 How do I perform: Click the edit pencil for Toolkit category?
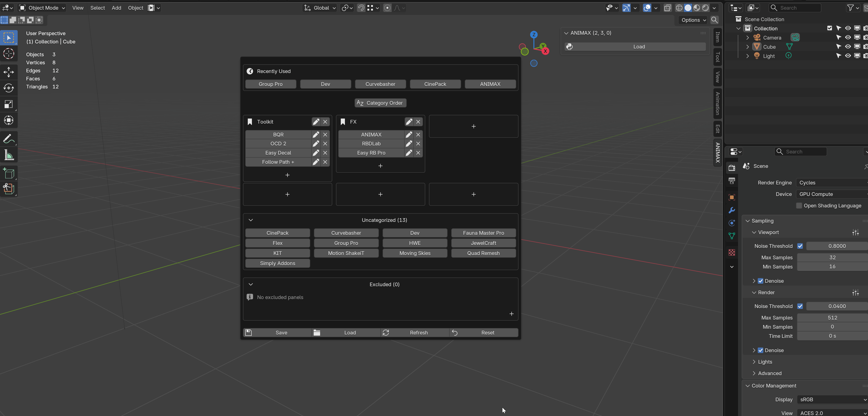pyautogui.click(x=316, y=122)
